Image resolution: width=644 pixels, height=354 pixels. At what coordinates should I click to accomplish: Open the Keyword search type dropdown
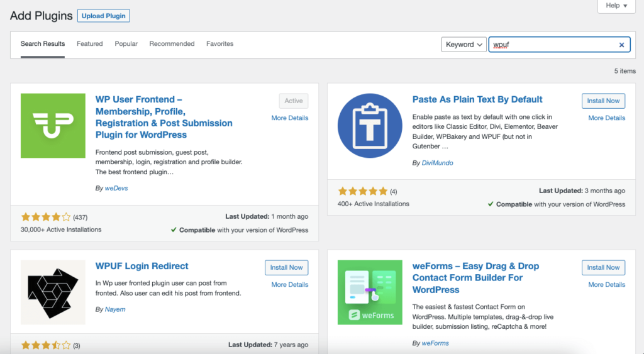click(464, 45)
